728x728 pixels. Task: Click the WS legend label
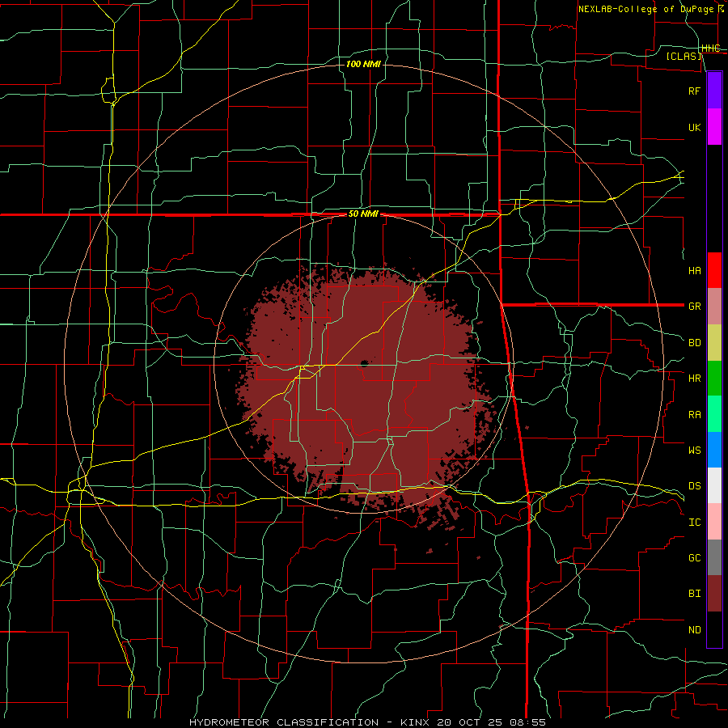(695, 450)
